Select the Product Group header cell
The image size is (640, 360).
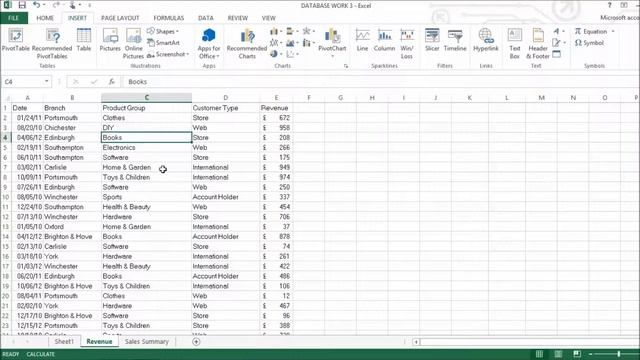(x=147, y=108)
